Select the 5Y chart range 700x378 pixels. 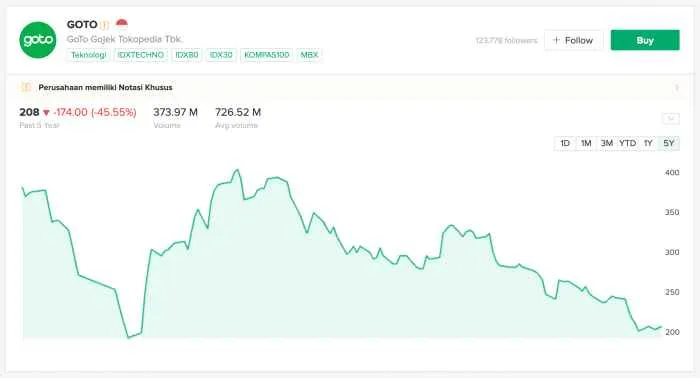click(669, 143)
